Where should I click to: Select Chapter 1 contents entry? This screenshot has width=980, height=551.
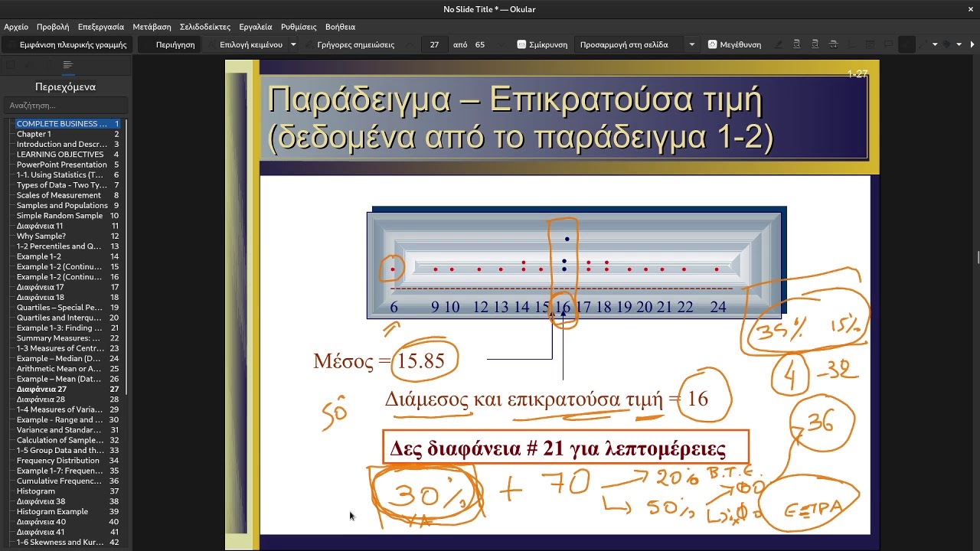pos(68,134)
